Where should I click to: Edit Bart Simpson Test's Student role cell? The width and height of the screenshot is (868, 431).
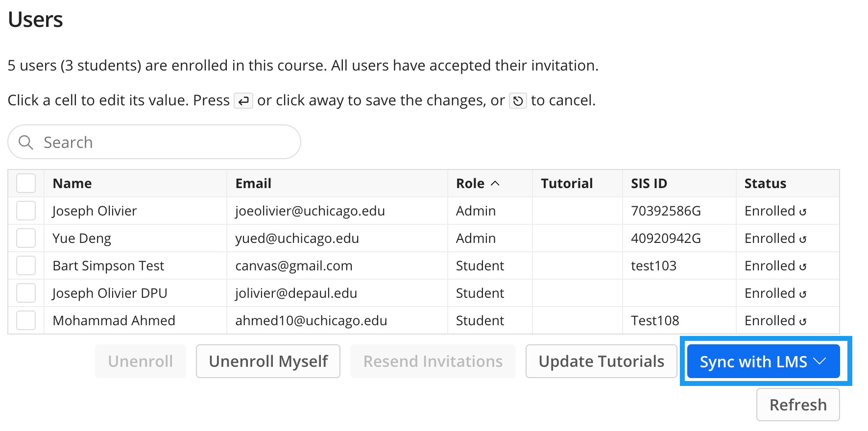(490, 265)
